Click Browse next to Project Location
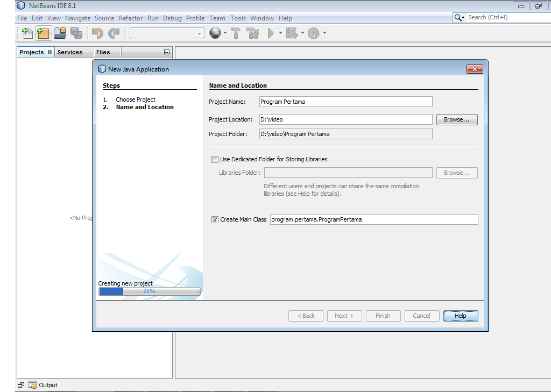Screen dimensions: 551x392 [456, 119]
